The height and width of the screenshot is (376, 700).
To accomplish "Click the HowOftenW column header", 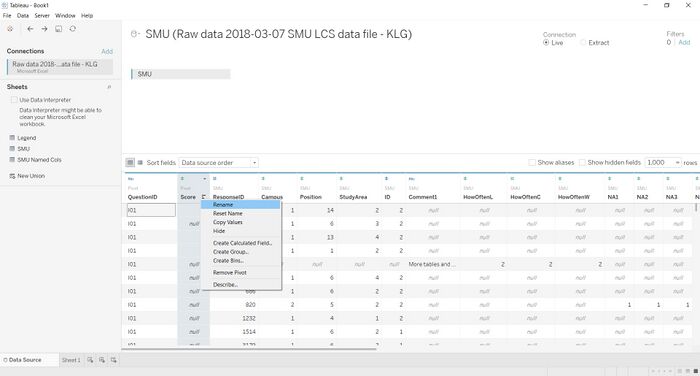I will 574,197.
